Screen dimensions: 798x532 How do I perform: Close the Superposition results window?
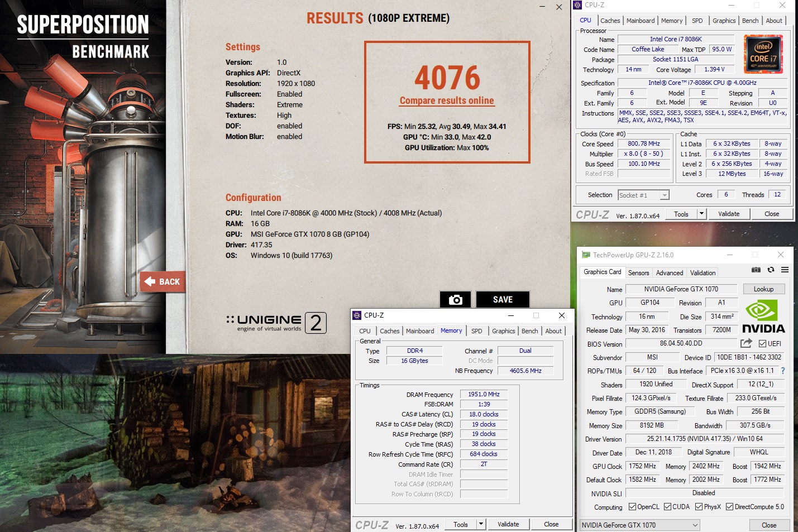tap(559, 7)
